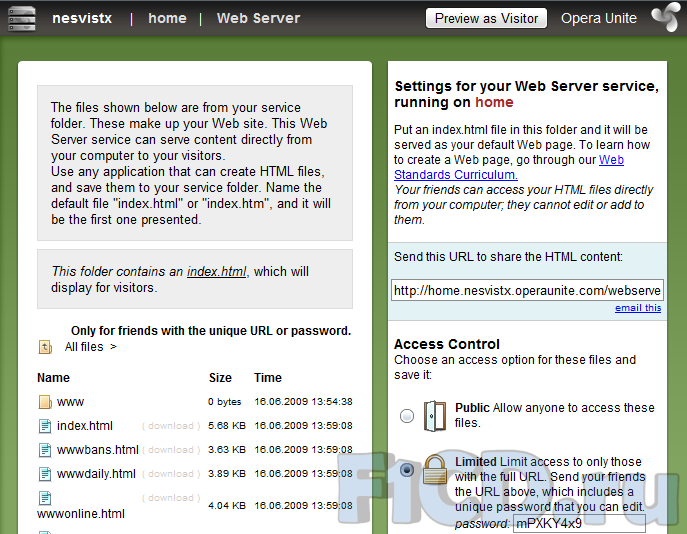Go to the home device link
Viewport: 687px width, 534px height.
pyautogui.click(x=167, y=18)
